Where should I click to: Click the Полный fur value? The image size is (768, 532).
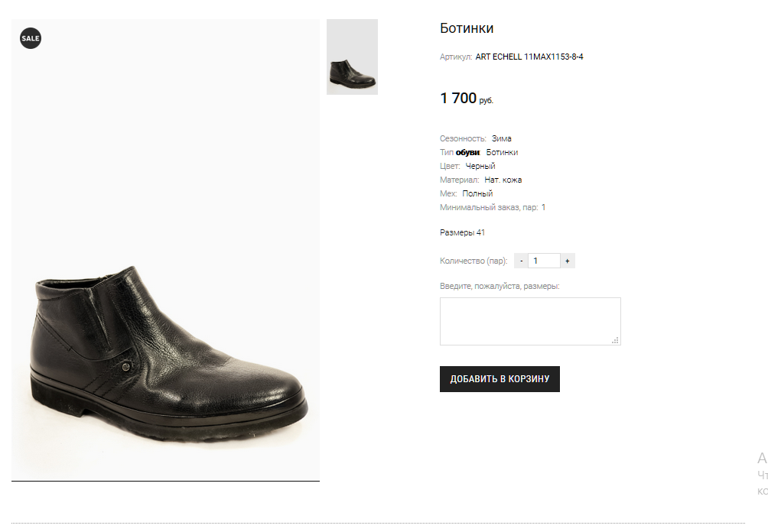pyautogui.click(x=477, y=193)
